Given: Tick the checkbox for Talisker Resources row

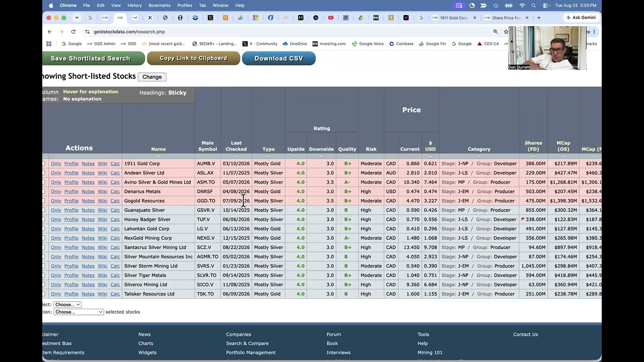Looking at the screenshot, I should pos(43,294).
